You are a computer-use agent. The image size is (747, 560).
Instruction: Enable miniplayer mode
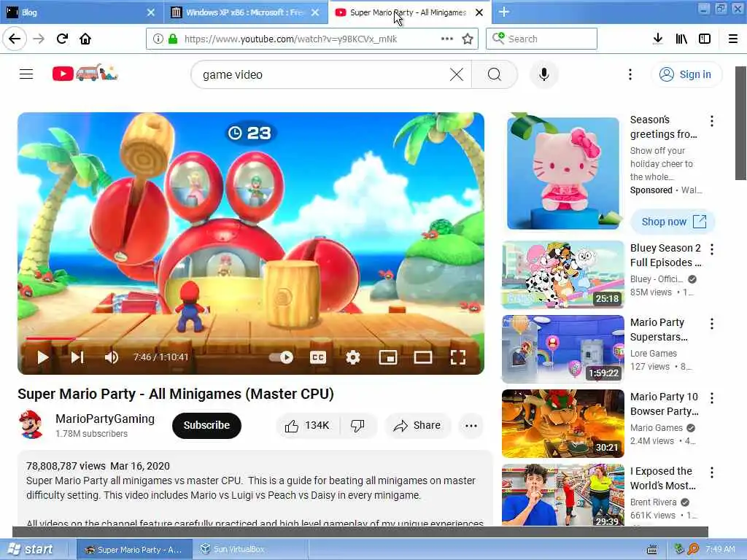pyautogui.click(x=388, y=357)
